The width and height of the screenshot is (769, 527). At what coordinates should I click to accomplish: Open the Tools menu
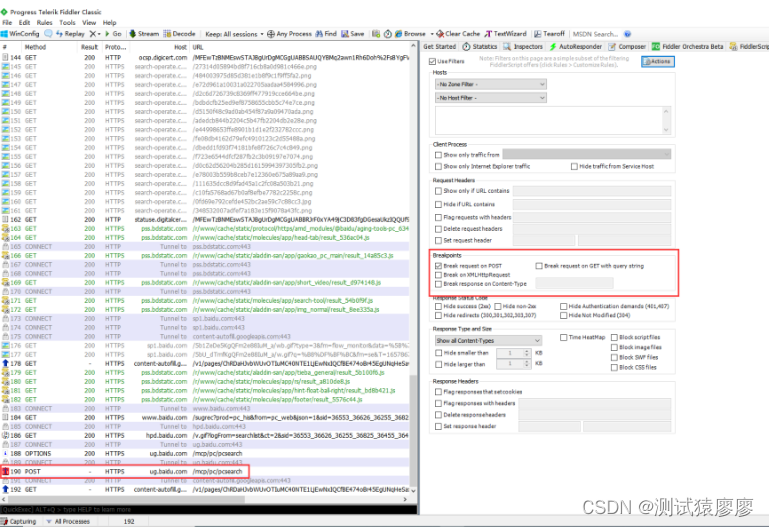pos(67,23)
